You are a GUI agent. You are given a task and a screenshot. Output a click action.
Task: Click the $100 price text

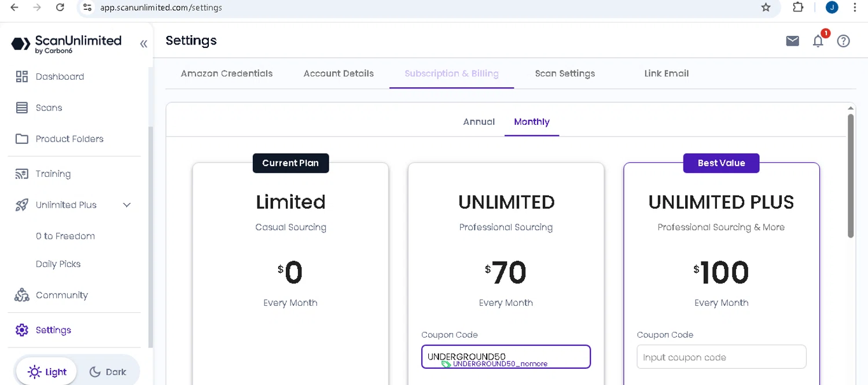click(x=721, y=272)
